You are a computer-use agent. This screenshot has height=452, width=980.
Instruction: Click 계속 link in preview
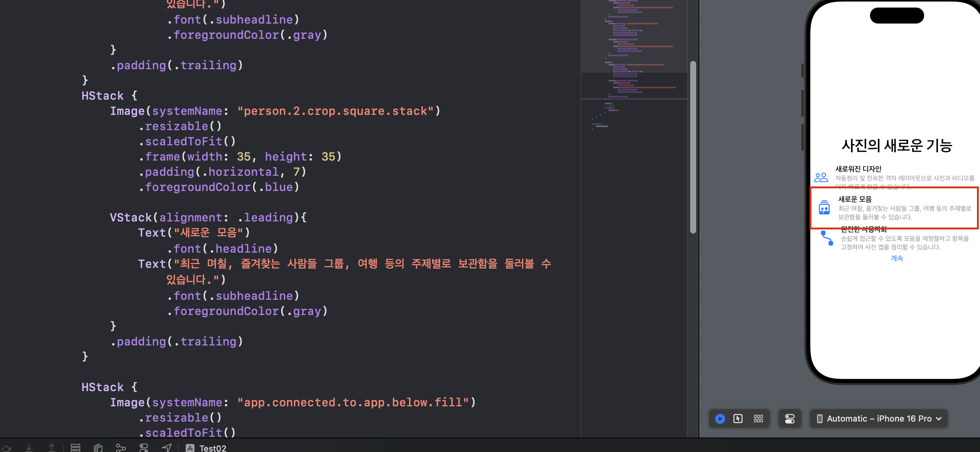click(x=897, y=258)
